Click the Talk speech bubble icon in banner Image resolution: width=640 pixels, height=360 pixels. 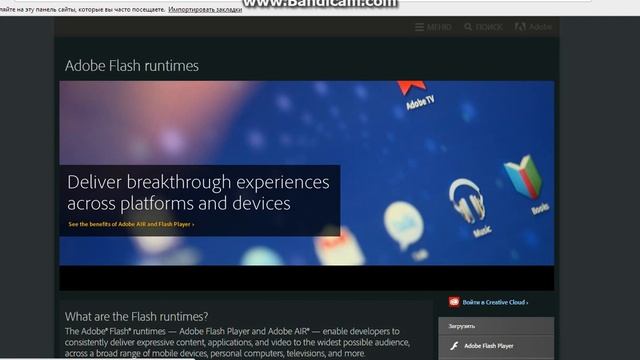pos(404,225)
